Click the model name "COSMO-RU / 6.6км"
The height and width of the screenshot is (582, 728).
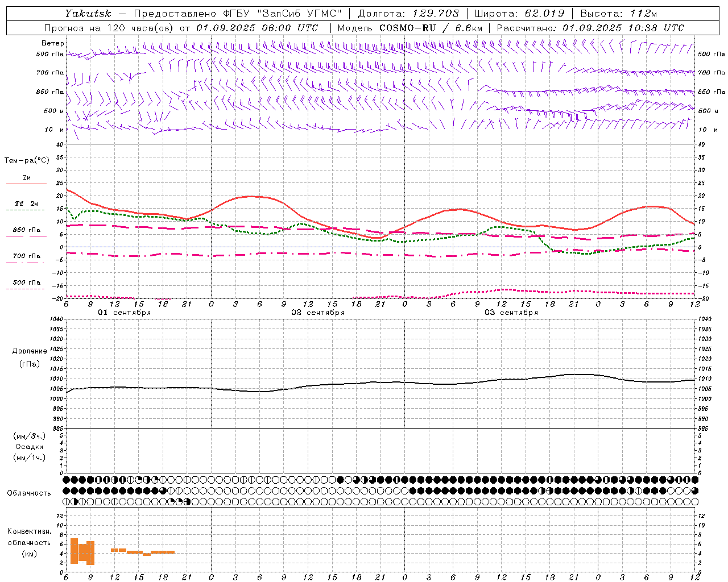coord(431,28)
